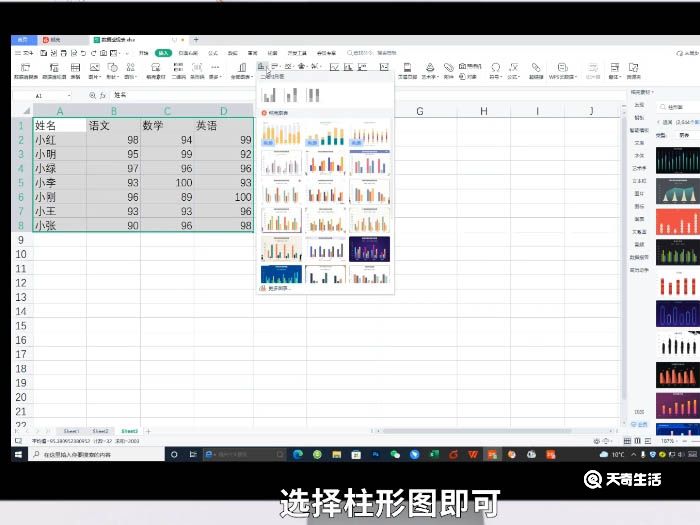Pick the dark purple chart template thumbnail
Image resolution: width=700 pixels, height=525 pixels.
(x=370, y=249)
